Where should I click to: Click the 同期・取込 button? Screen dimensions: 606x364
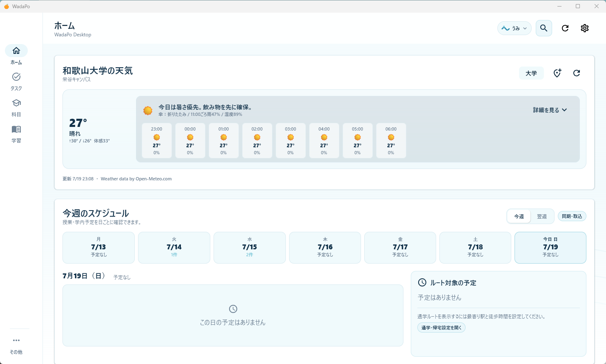pos(572,216)
